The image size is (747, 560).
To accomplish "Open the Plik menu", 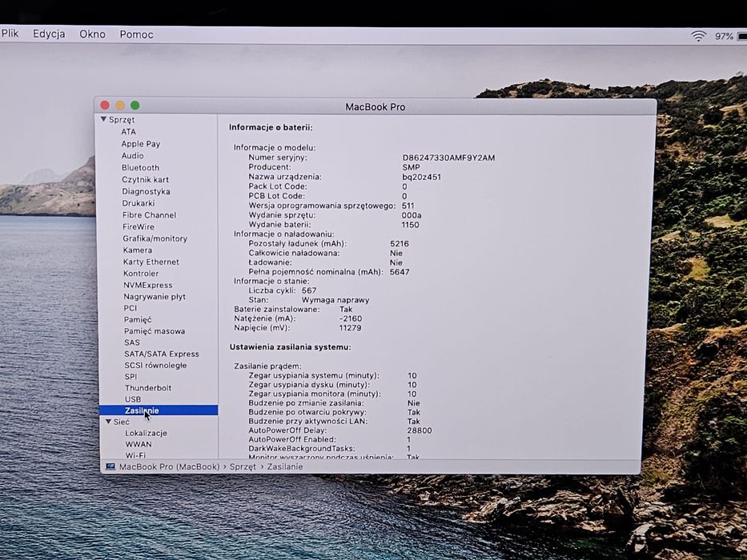I will click(x=10, y=34).
